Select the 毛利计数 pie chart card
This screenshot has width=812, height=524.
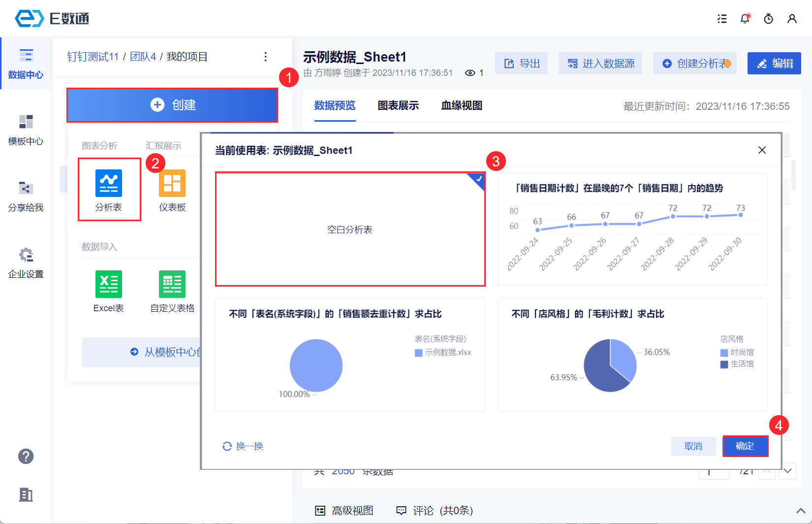(x=632, y=355)
